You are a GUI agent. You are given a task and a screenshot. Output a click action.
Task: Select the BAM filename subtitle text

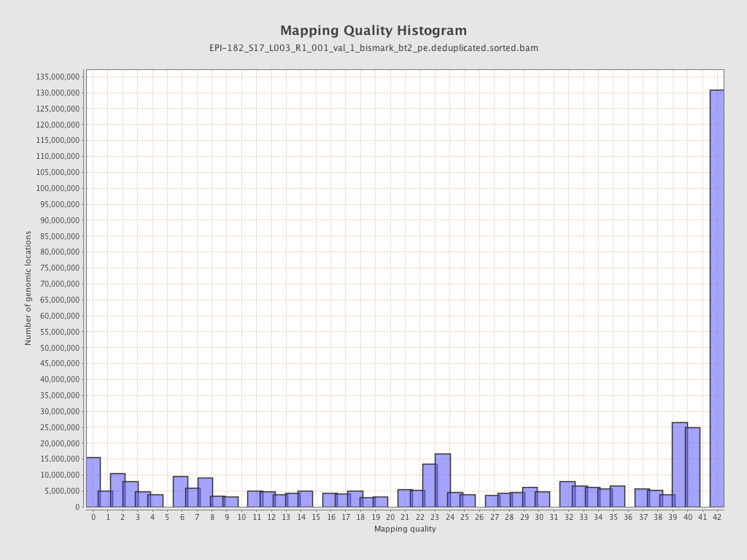(373, 48)
